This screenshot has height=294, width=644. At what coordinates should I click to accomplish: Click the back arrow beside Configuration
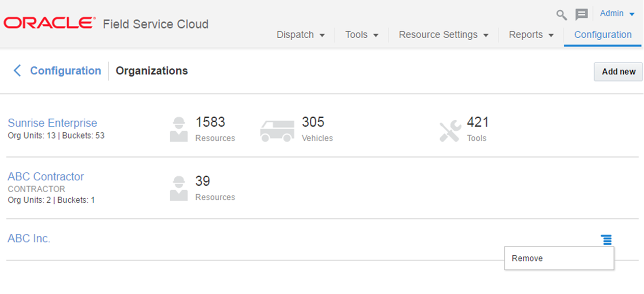(x=17, y=71)
